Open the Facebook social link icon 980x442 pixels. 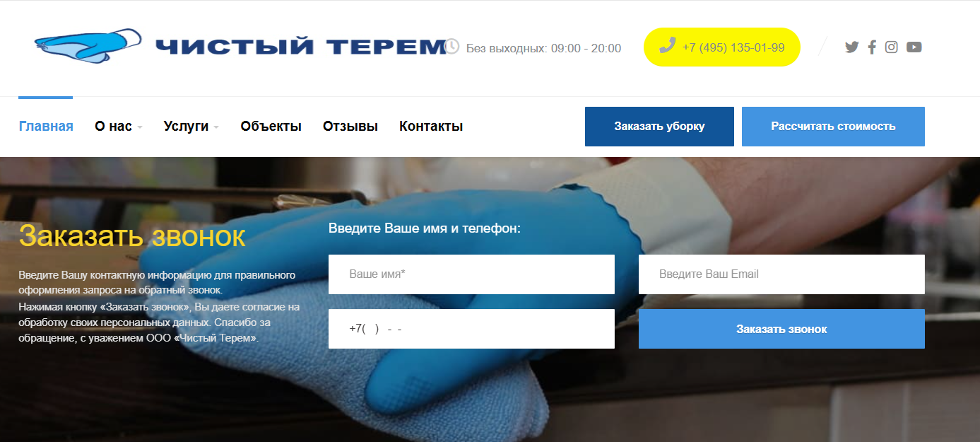(x=872, y=47)
